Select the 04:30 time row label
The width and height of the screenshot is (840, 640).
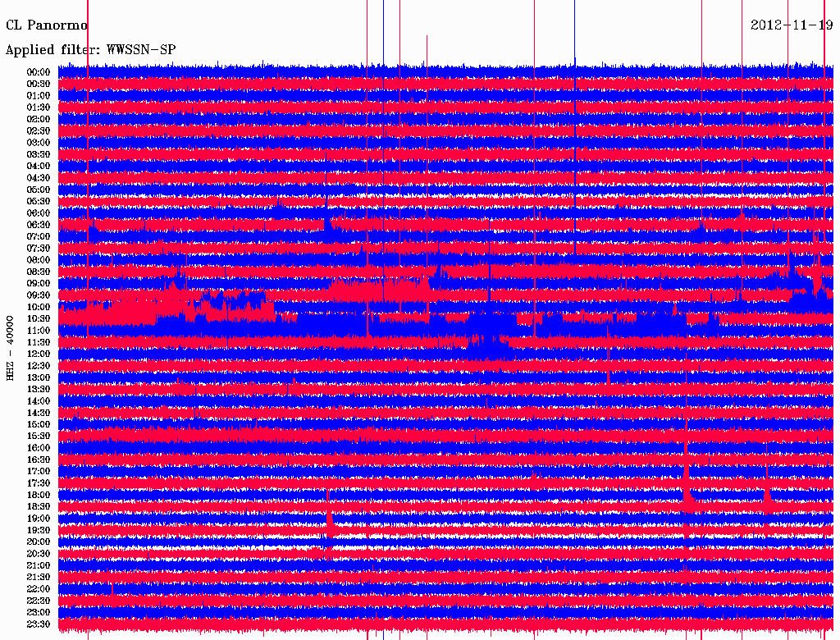point(39,178)
